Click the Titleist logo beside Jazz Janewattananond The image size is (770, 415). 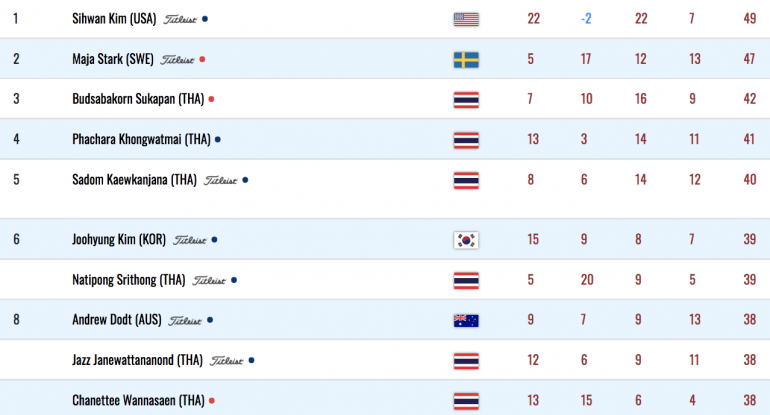pos(226,361)
